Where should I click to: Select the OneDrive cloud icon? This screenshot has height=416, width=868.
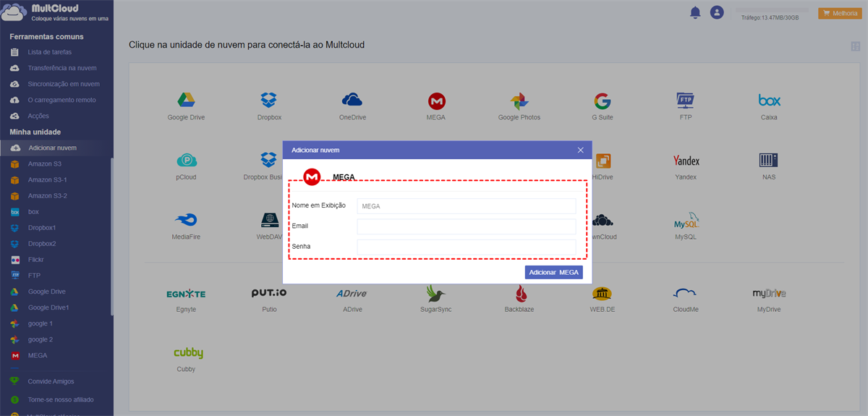352,101
